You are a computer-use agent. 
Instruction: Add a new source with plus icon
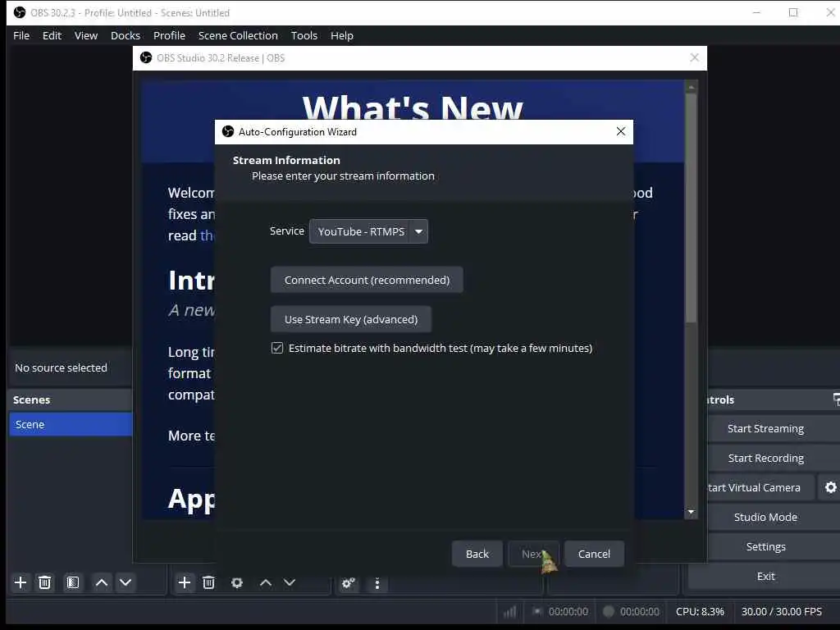pos(185,582)
